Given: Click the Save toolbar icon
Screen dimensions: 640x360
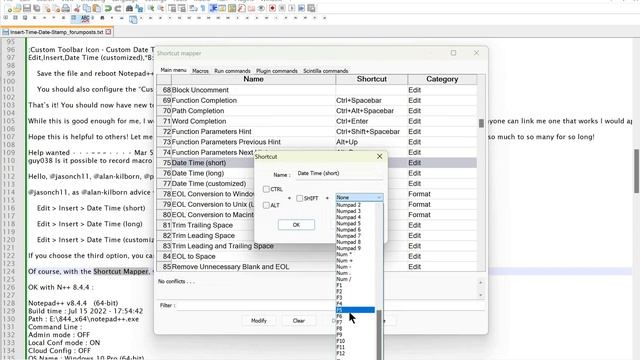Looking at the screenshot, I should (x=27, y=8).
